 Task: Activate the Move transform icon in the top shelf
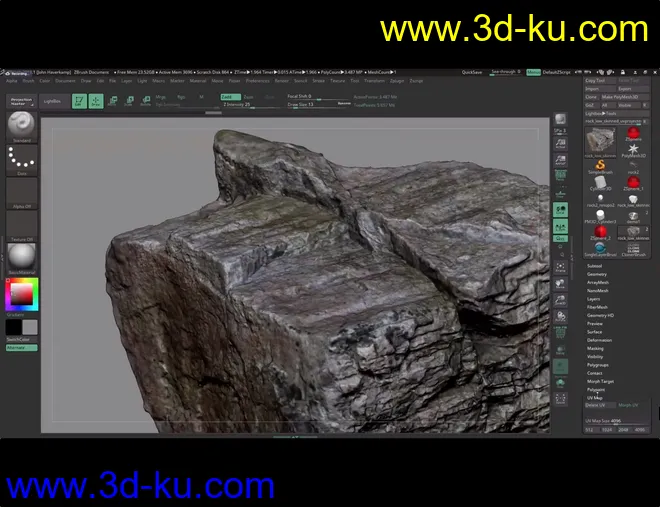112,101
